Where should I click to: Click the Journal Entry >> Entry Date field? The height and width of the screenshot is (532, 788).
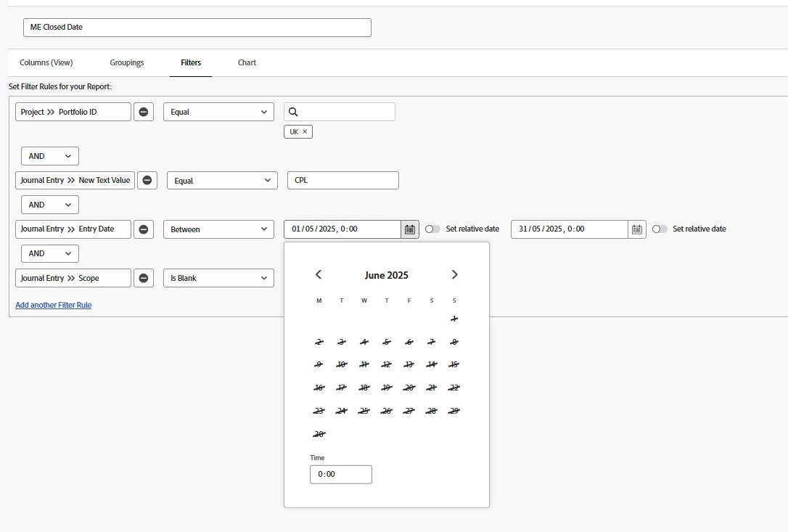73,229
